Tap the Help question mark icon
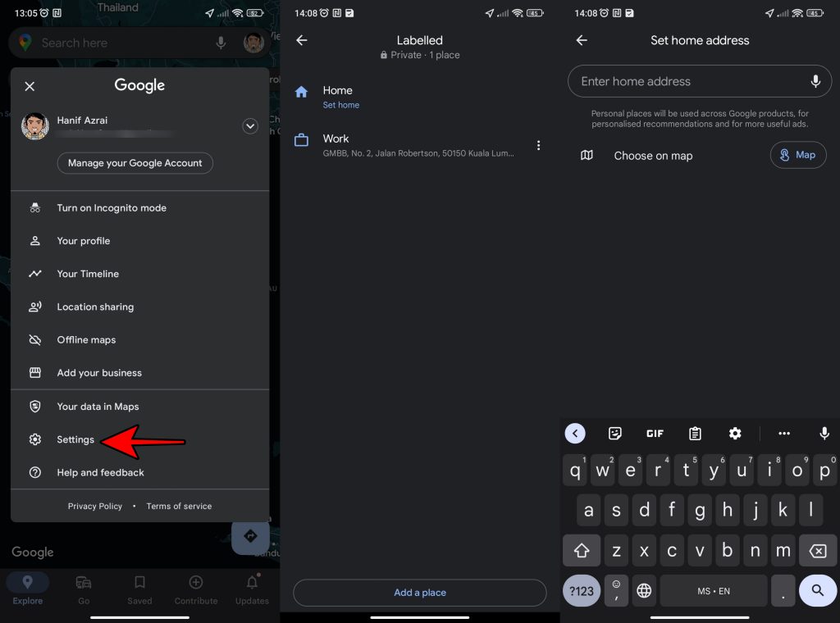The width and height of the screenshot is (840, 623). tap(34, 473)
